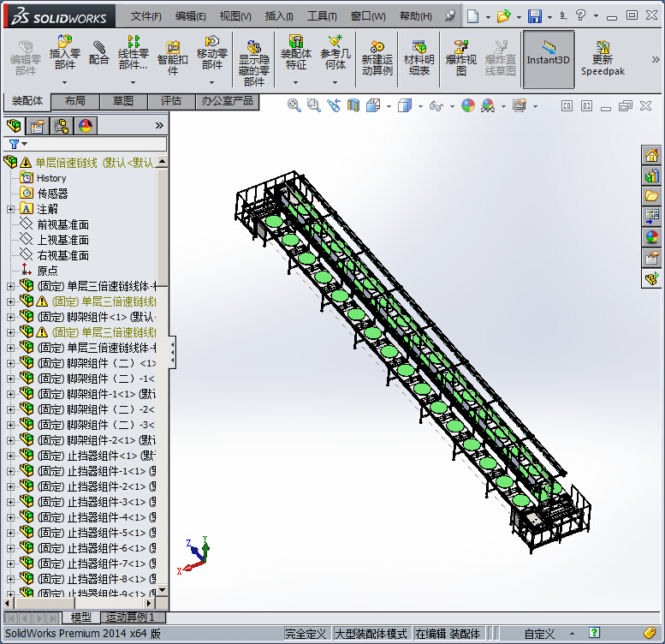
Task: Open 文件(F) menu
Action: [145, 16]
